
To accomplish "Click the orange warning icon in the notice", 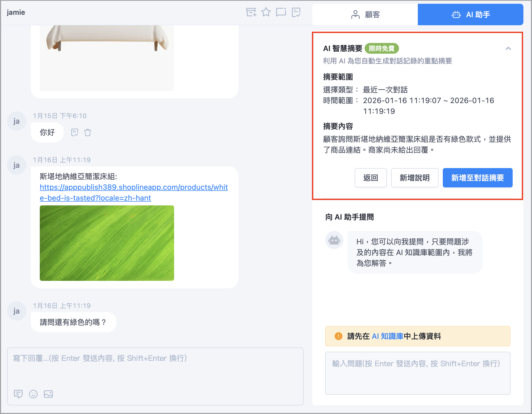I will tap(339, 336).
